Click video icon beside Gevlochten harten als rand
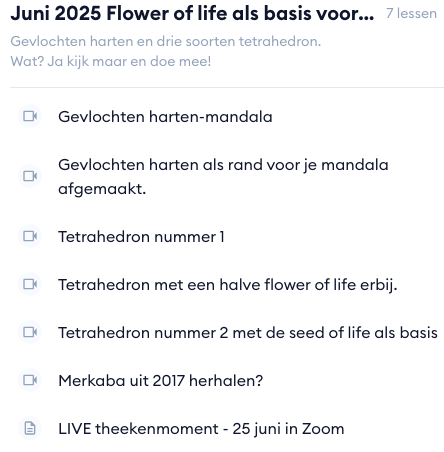 click(x=30, y=176)
